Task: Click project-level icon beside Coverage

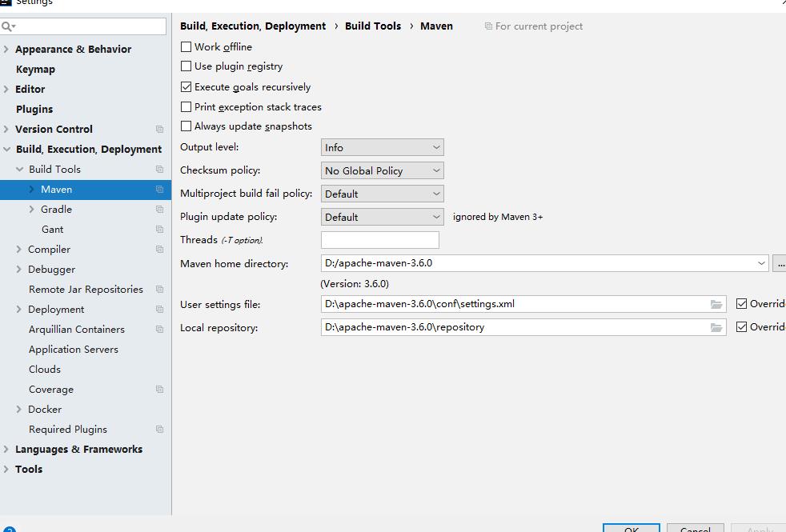Action: pyautogui.click(x=159, y=390)
